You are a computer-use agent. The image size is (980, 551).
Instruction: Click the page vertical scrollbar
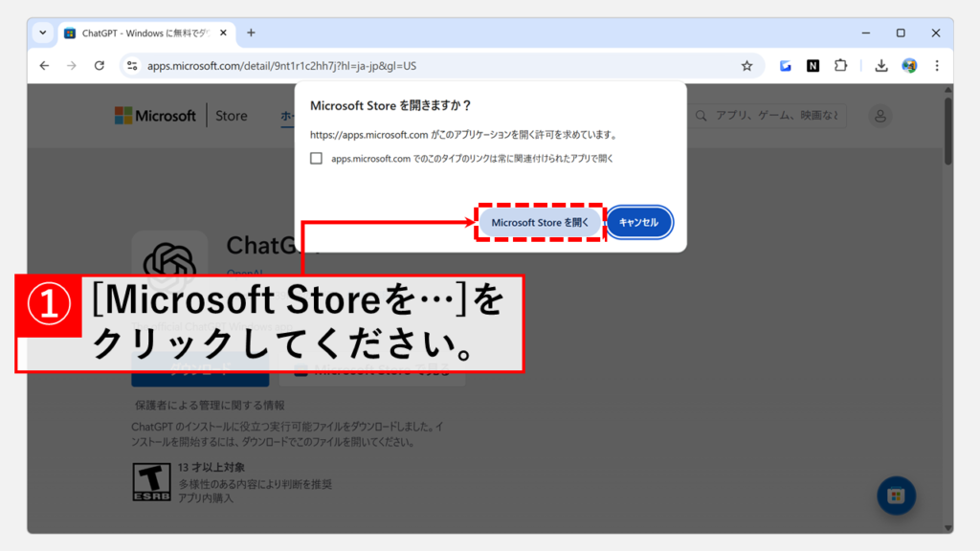coord(948,131)
